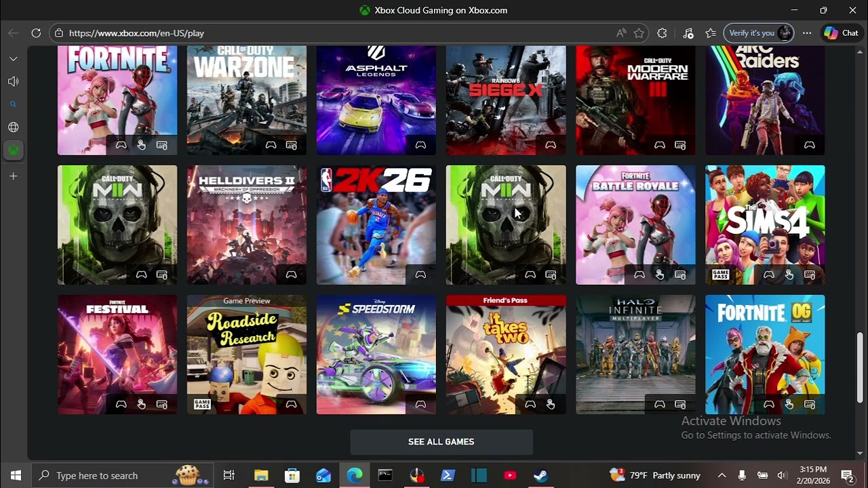The image size is (868, 488).
Task: Open the NBA 2K26 game card
Action: point(376,225)
